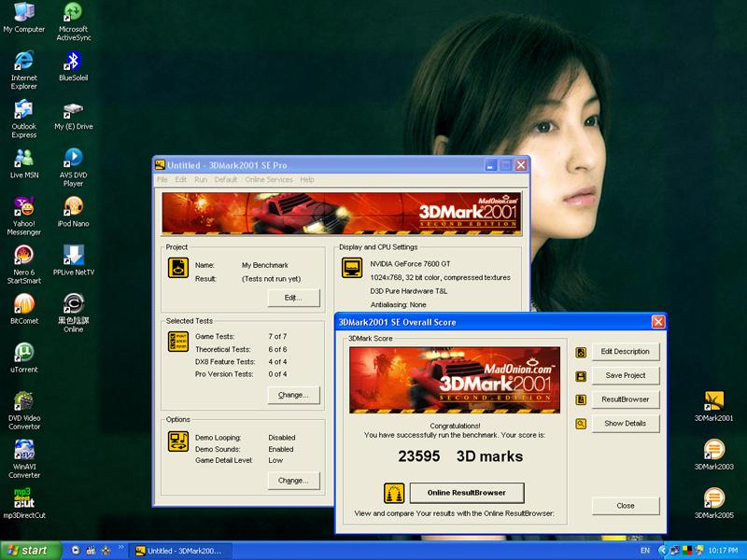This screenshot has height=560, width=747.
Task: Click the 'Antialiasing: None' text
Action: [399, 305]
